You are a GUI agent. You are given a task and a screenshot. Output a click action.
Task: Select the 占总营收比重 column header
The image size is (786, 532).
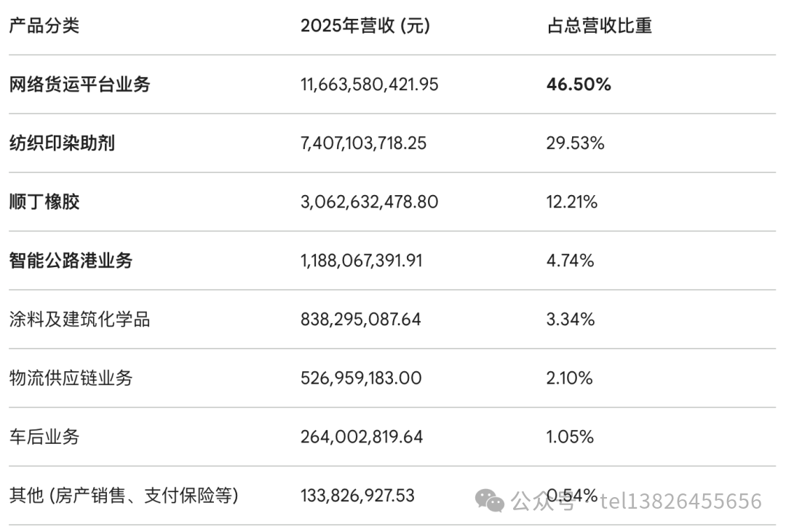pos(599,25)
